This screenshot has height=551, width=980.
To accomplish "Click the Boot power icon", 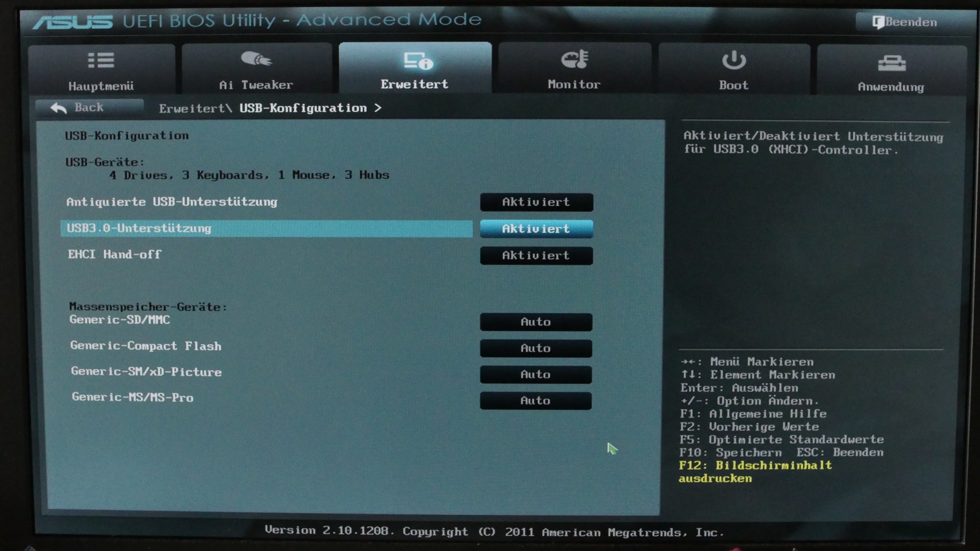I will click(733, 60).
